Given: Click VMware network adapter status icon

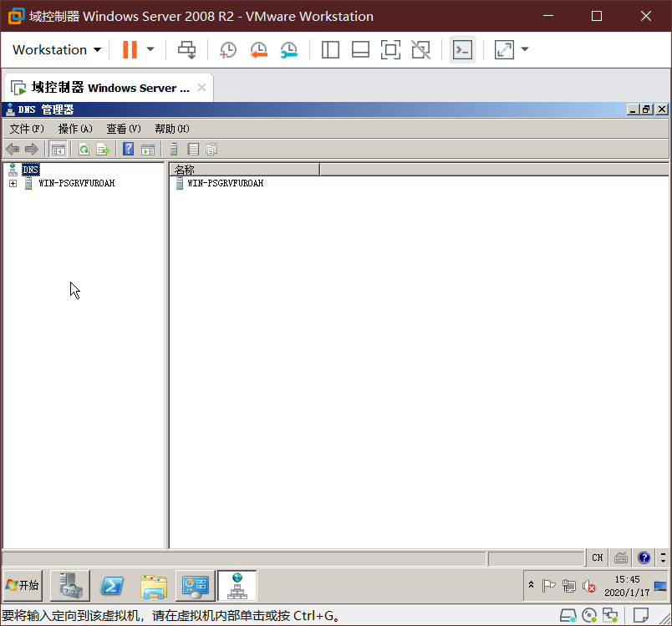Looking at the screenshot, I should 610,616.
